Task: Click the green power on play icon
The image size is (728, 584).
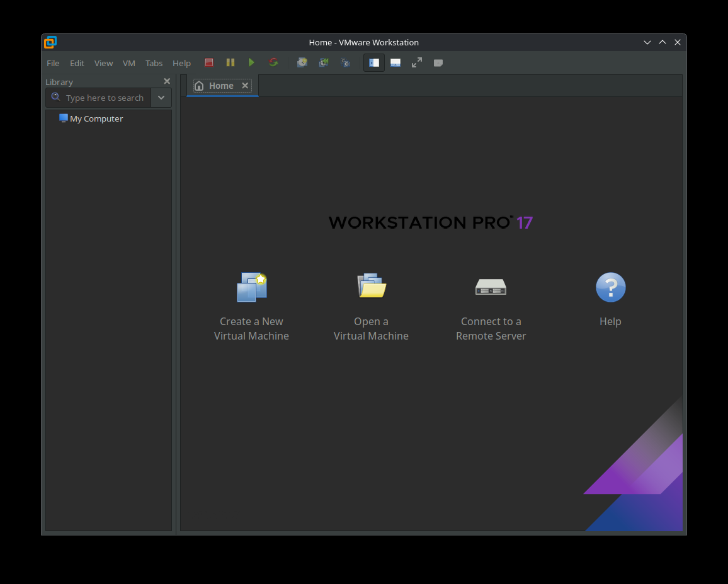Action: [x=252, y=63]
